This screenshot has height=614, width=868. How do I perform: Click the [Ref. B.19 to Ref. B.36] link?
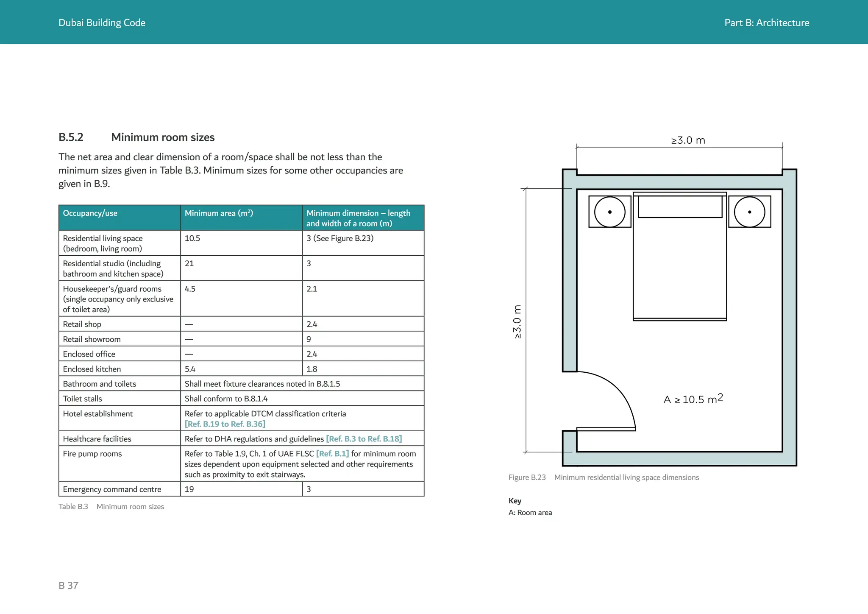[x=225, y=424]
